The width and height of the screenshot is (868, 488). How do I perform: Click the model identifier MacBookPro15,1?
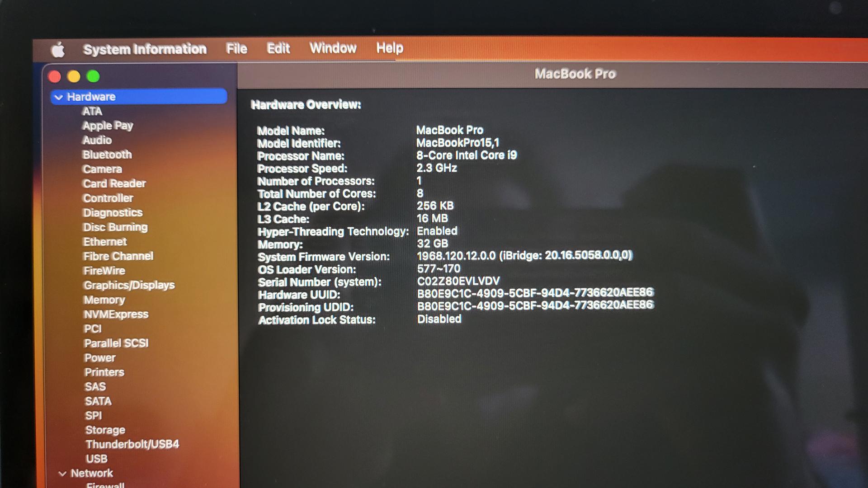point(458,143)
